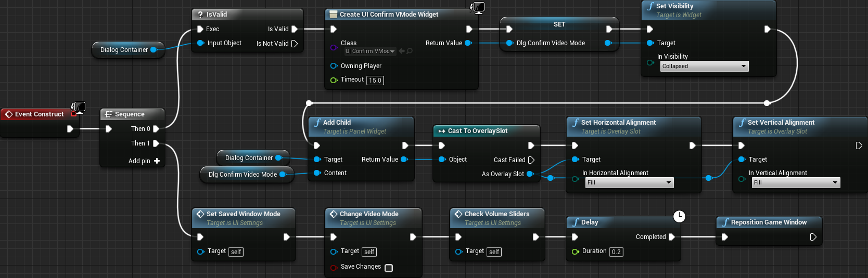868x278 pixels.
Task: Select the Set Visibility node title
Action: (x=674, y=6)
